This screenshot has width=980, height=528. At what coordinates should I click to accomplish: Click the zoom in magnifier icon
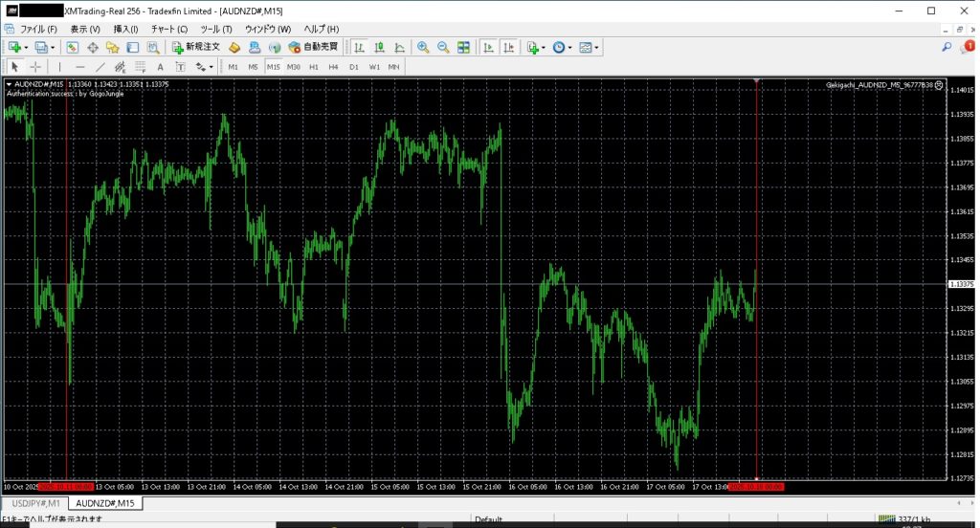(x=423, y=47)
